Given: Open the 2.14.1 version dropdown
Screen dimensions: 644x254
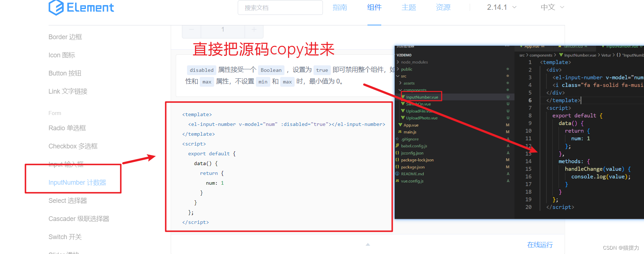Looking at the screenshot, I should coord(502,7).
